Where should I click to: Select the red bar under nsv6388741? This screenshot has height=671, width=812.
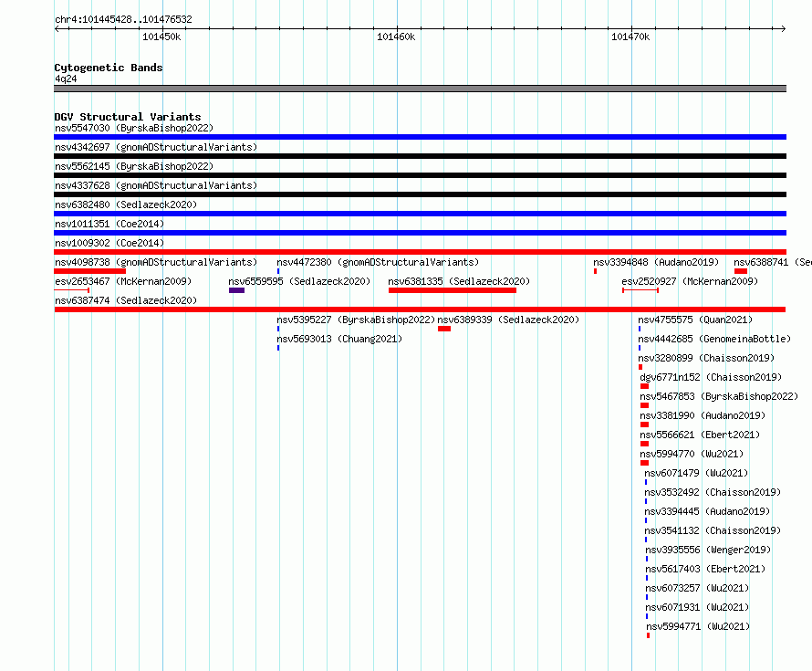(741, 271)
